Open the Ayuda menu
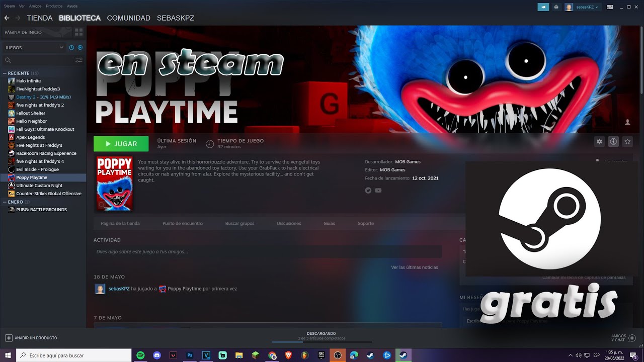The width and height of the screenshot is (644, 362). (x=72, y=6)
